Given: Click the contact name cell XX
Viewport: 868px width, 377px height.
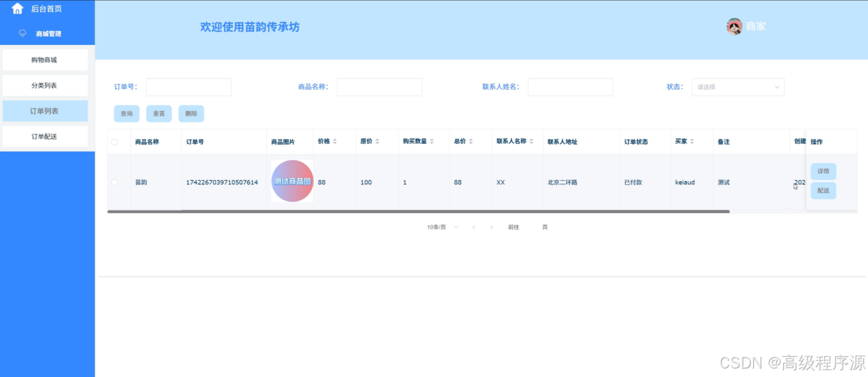Looking at the screenshot, I should pyautogui.click(x=500, y=182).
